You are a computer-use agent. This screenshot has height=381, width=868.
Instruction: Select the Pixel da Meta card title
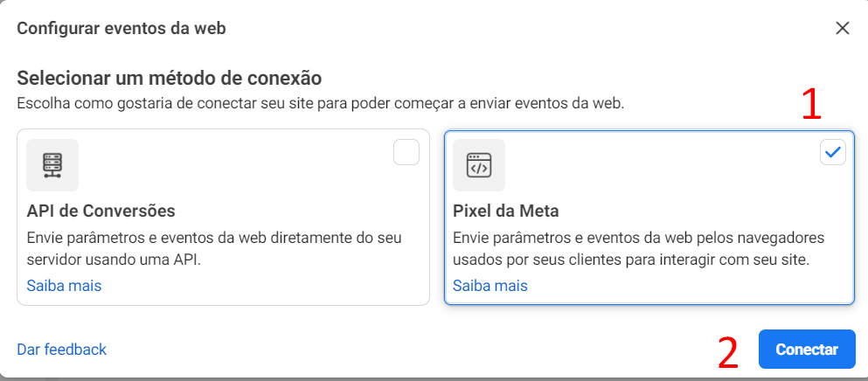pyautogui.click(x=506, y=211)
